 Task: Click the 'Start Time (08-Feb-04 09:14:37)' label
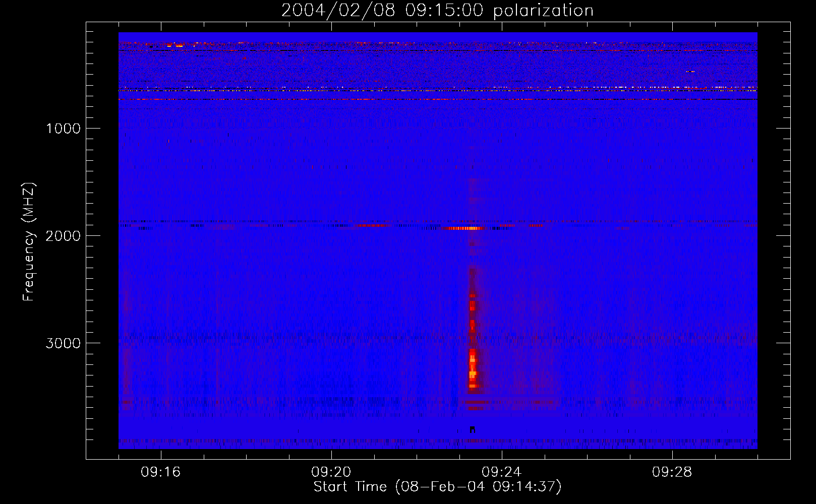coord(437,487)
